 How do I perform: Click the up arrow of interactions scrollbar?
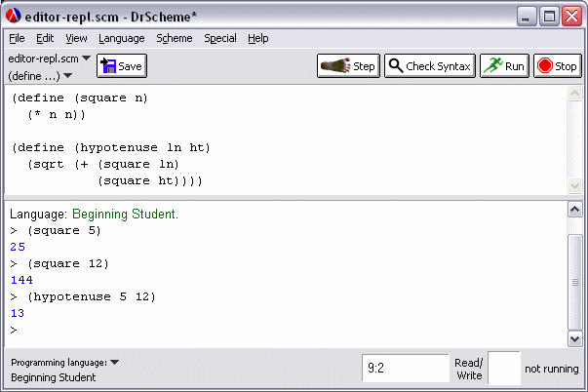(575, 210)
